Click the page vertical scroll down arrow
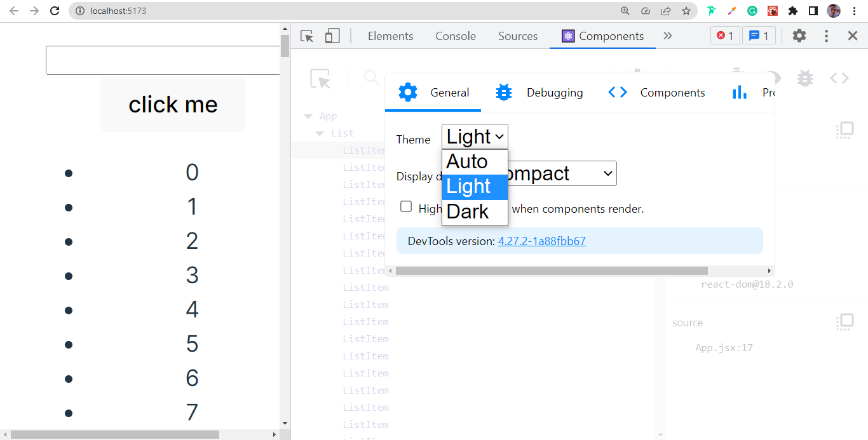Viewport: 868px width, 440px height. [x=285, y=423]
